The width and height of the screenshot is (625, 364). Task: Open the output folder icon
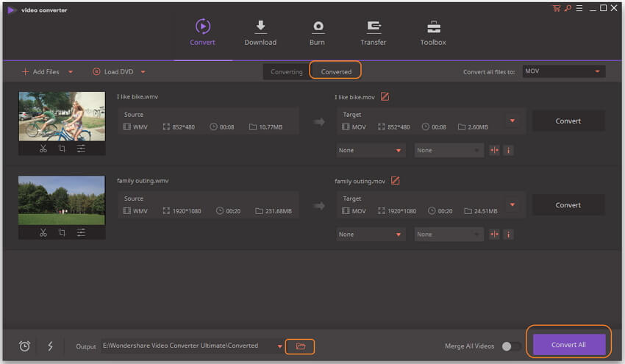click(301, 346)
